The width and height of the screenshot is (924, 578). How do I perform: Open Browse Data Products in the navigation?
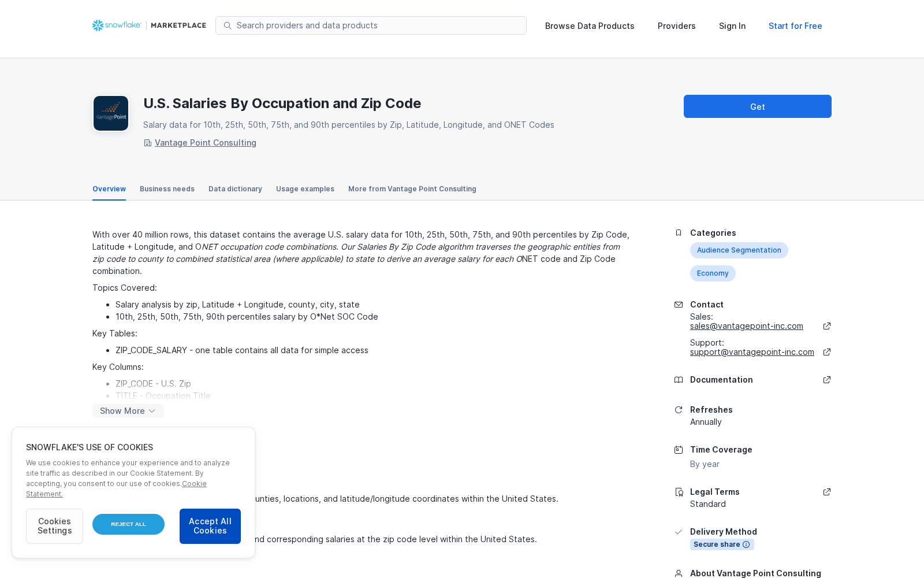590,26
